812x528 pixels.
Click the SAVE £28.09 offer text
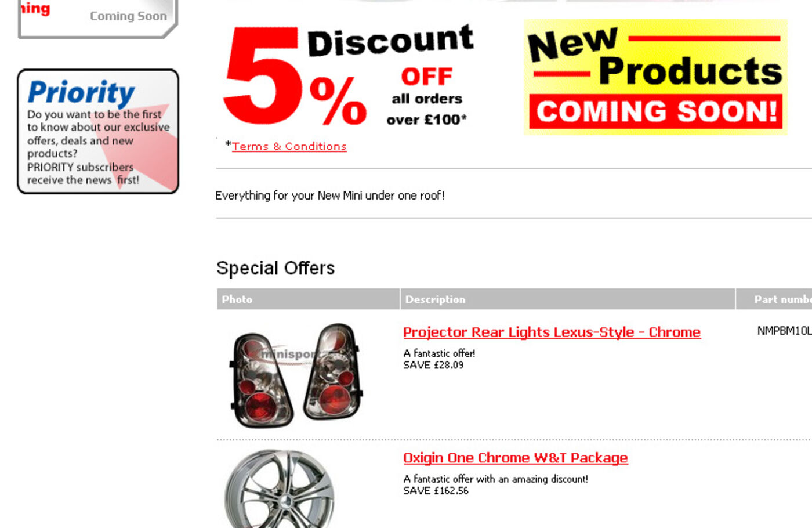(x=433, y=365)
